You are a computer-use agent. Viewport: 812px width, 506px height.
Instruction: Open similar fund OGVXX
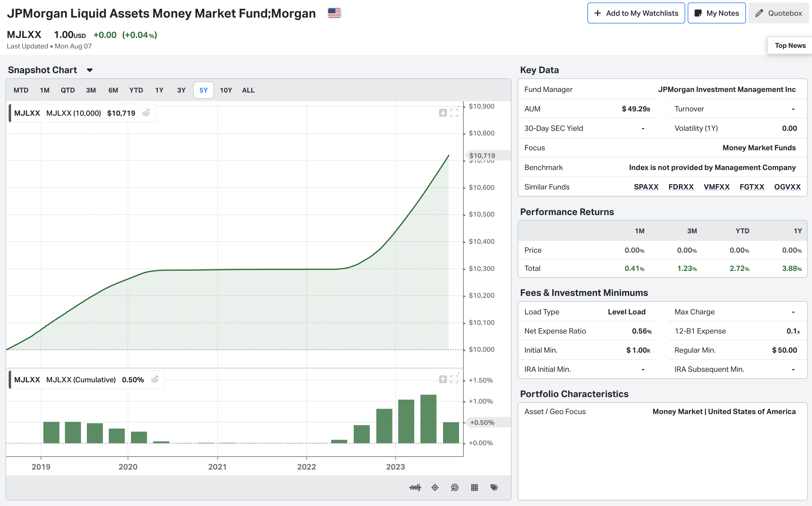click(787, 187)
